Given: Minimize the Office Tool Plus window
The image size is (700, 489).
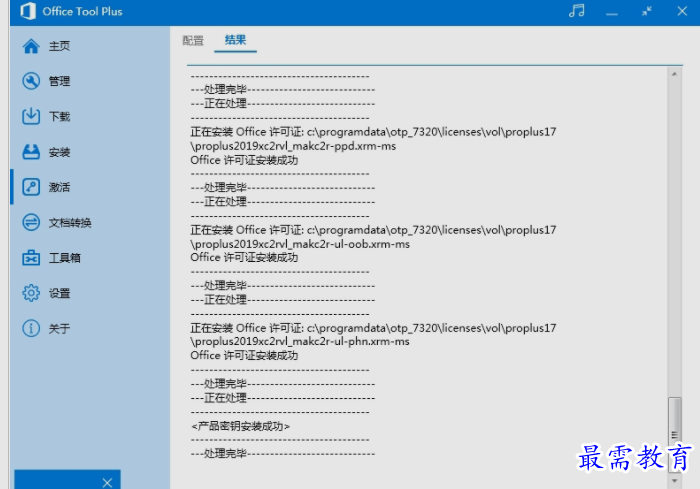Looking at the screenshot, I should 612,13.
